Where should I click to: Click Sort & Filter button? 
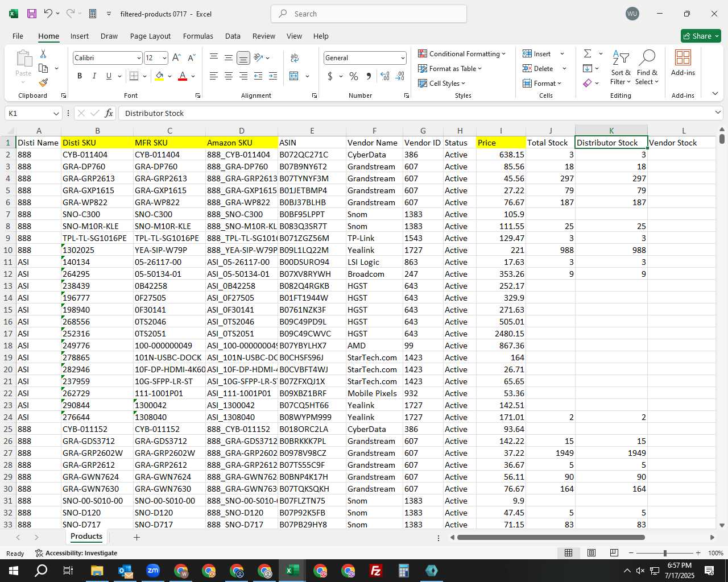621,67
